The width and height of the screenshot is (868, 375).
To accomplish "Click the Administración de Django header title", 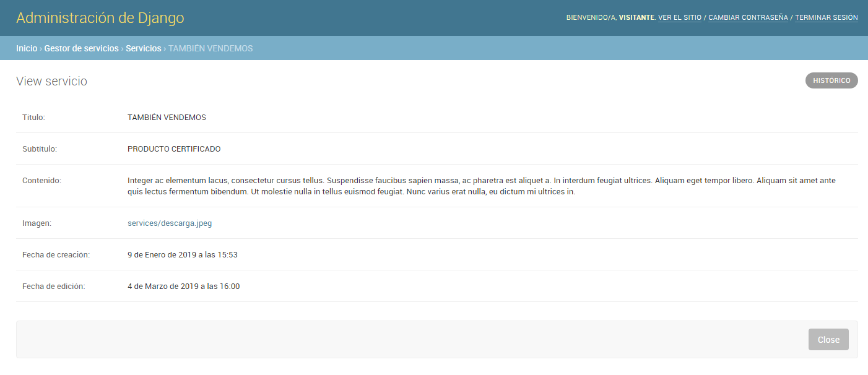I will coord(100,17).
